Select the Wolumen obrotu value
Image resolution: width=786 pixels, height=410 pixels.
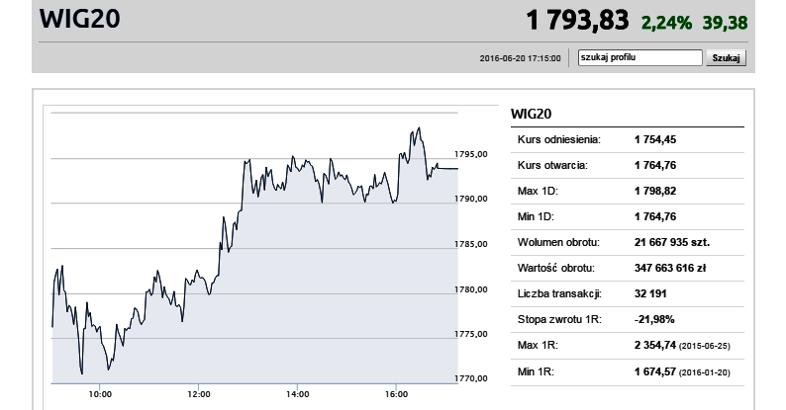point(672,242)
